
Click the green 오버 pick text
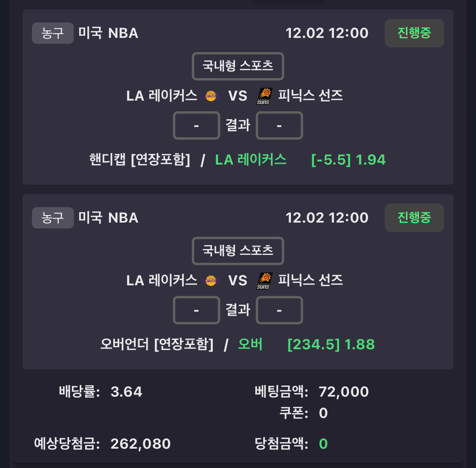[x=250, y=344]
